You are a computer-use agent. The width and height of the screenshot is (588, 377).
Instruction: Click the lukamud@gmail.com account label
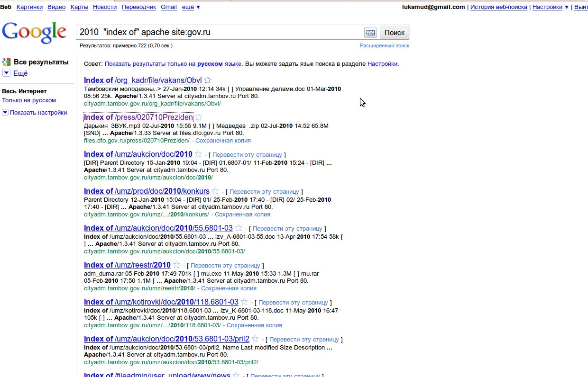click(433, 7)
